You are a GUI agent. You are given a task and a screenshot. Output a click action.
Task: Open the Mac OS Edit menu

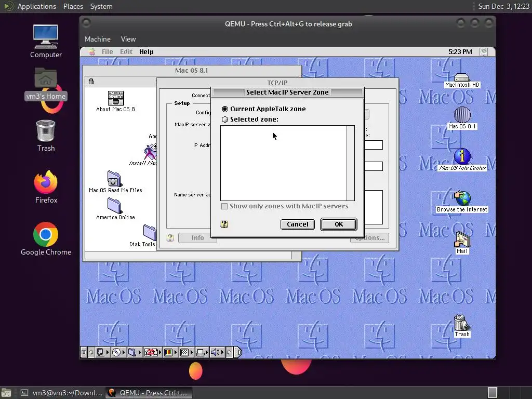point(126,51)
